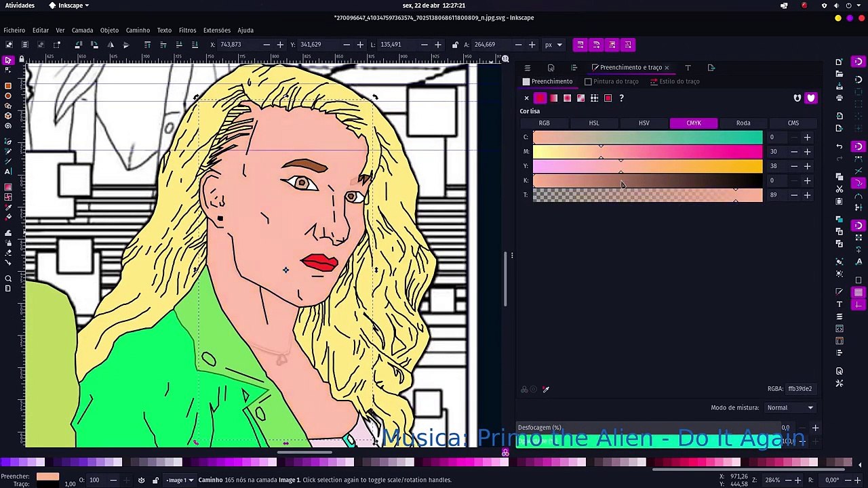Select the Text tool in toolbox

pos(8,172)
